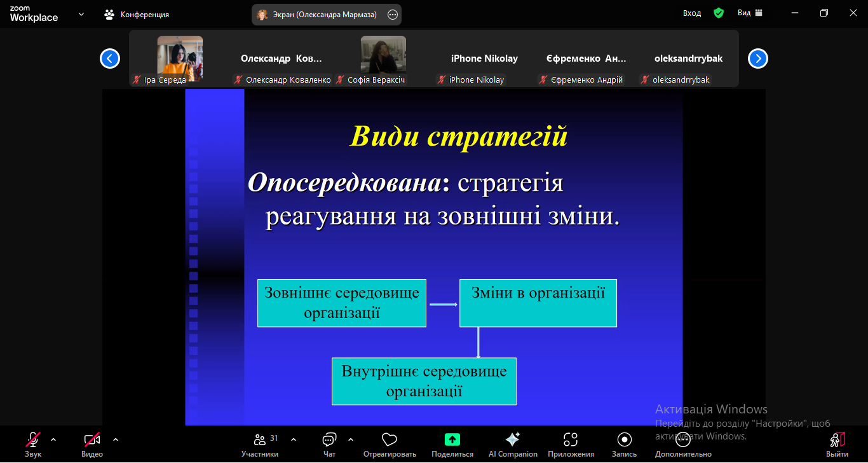Open Дополнительно more options
The image size is (868, 463).
click(x=683, y=445)
